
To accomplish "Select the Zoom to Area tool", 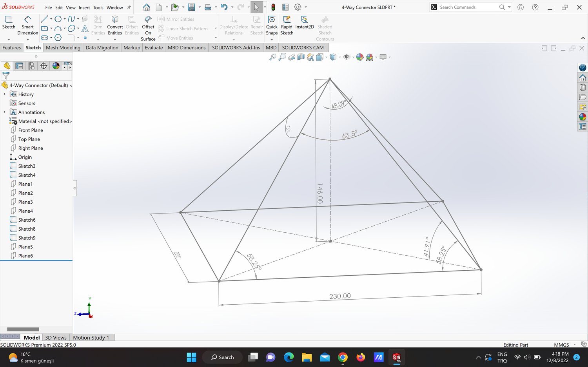I will tap(282, 57).
